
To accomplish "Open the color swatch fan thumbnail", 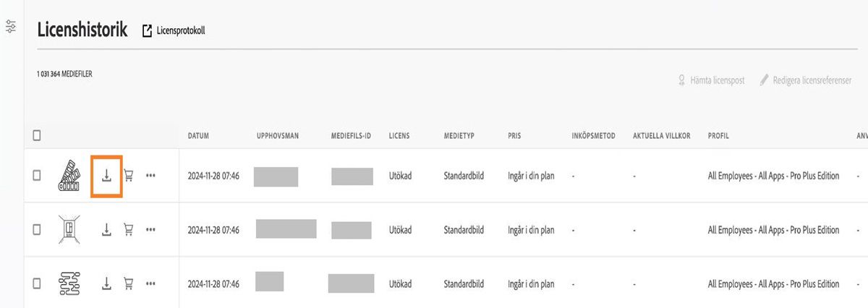I will (72, 176).
